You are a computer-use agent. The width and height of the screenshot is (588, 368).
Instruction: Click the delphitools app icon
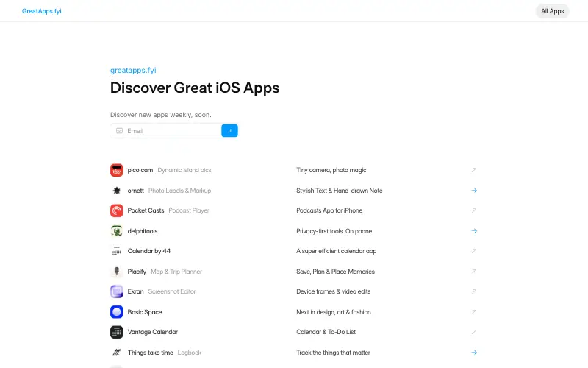(117, 231)
